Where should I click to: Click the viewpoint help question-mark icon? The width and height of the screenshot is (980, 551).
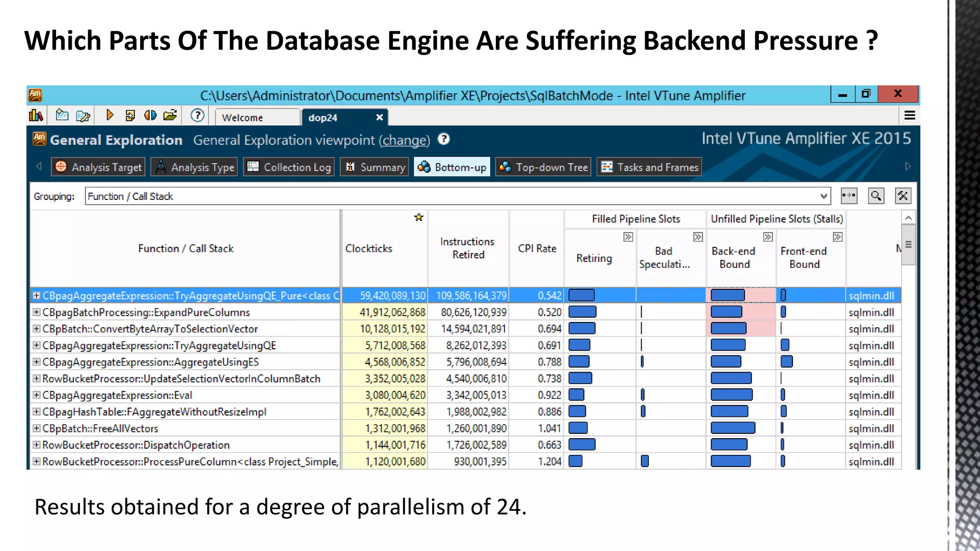point(444,139)
